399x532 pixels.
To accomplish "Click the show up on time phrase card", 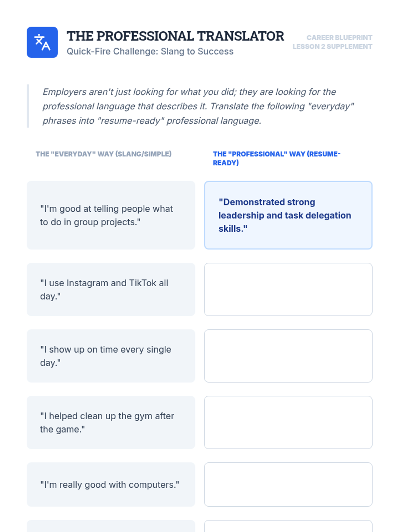I will tap(111, 356).
